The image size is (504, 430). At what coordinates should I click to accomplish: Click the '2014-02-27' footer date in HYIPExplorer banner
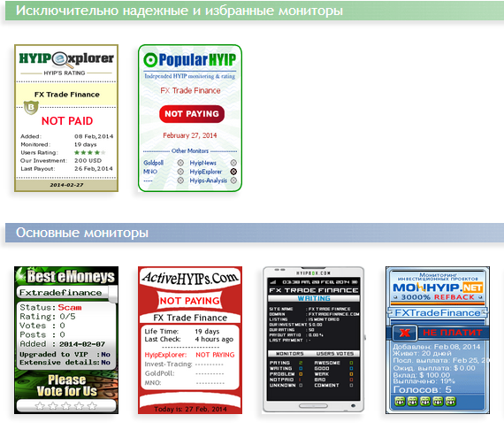(x=66, y=185)
